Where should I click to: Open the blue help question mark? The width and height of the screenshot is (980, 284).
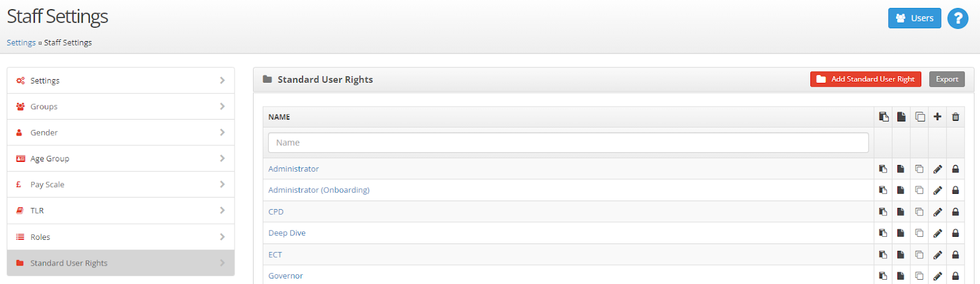[958, 18]
